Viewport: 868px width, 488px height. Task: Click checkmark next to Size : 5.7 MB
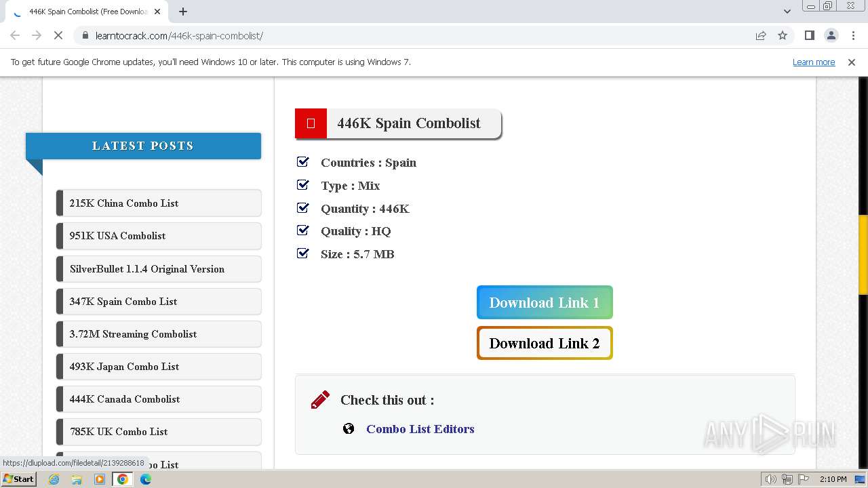click(303, 253)
